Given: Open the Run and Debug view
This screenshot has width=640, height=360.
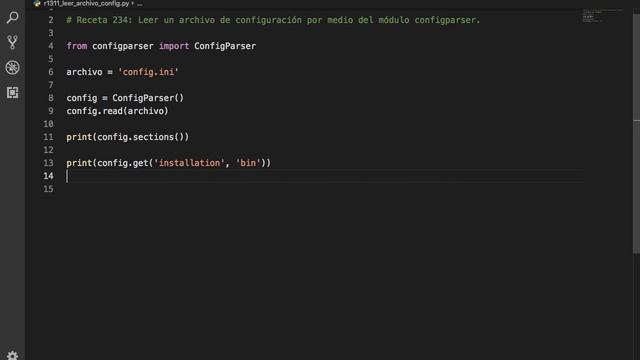Looking at the screenshot, I should (x=12, y=67).
